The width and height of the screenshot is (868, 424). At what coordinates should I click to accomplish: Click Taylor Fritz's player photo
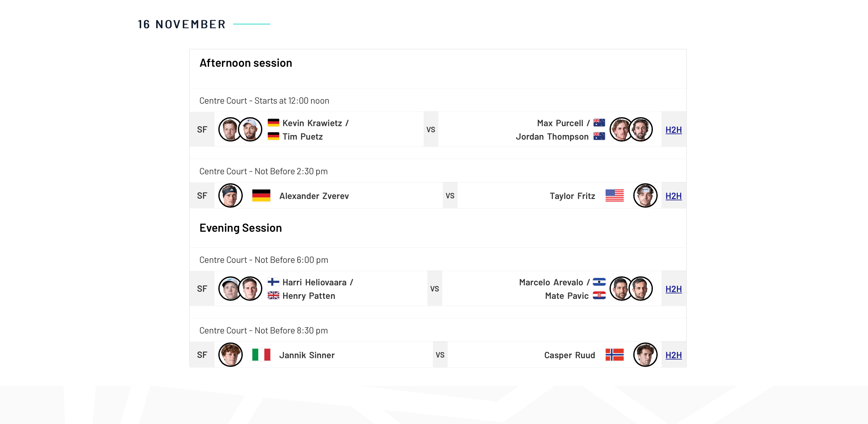[x=645, y=196]
